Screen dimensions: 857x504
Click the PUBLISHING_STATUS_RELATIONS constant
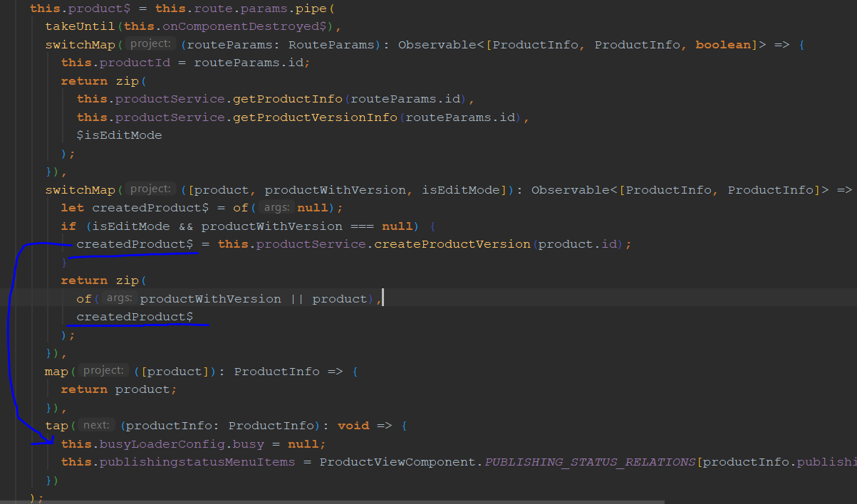point(589,462)
